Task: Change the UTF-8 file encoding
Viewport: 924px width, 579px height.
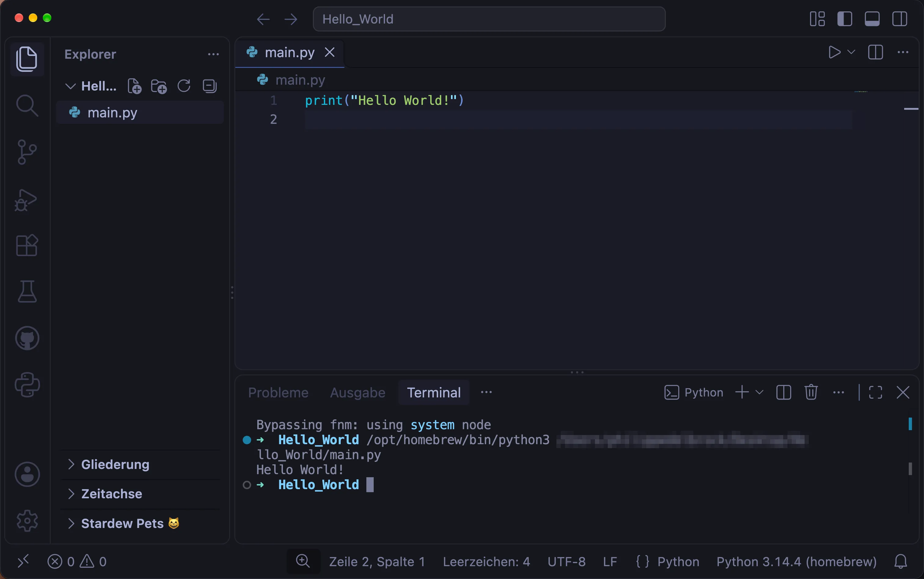Action: coord(566,562)
